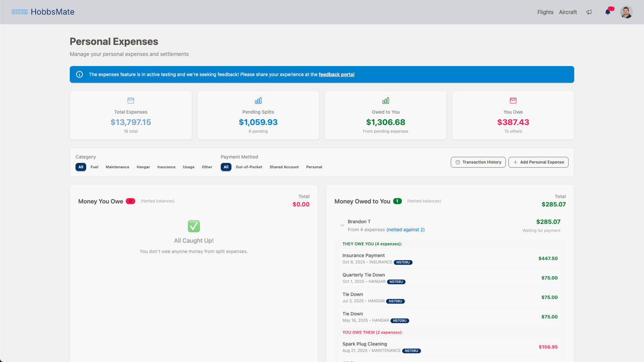Screen dimensions: 644x362
Task: Follow the feedback portal link
Action: [336, 74]
